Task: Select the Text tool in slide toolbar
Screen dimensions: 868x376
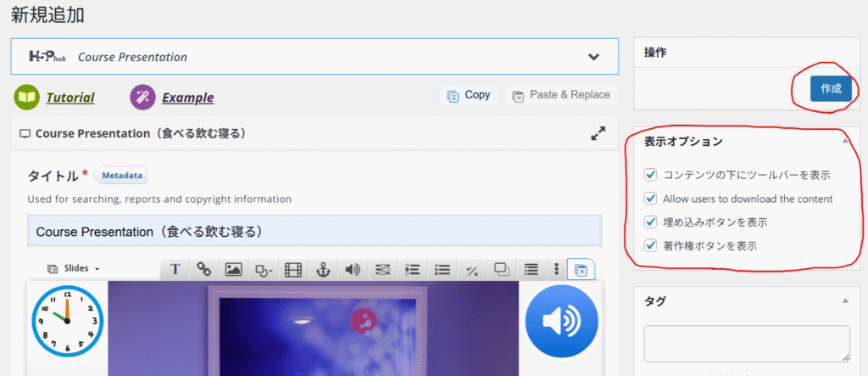Action: [175, 269]
